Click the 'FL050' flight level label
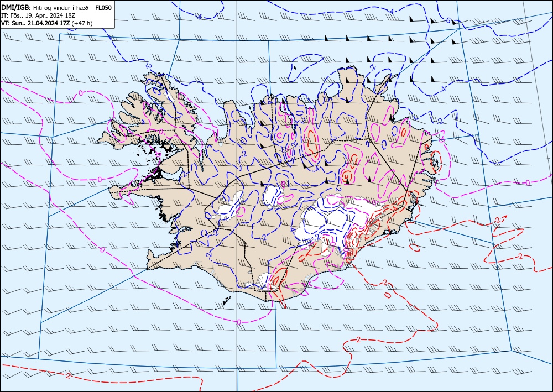Viewport: 553px width, 392px height. [x=103, y=8]
